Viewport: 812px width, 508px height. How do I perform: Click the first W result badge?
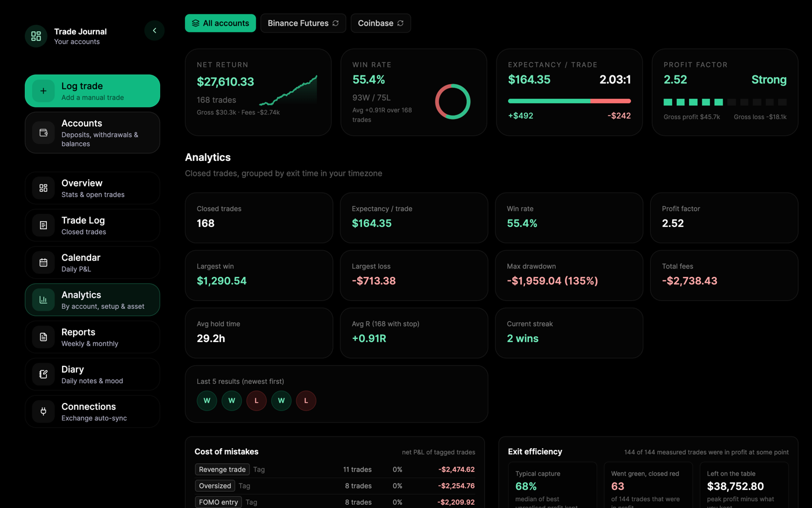click(207, 401)
